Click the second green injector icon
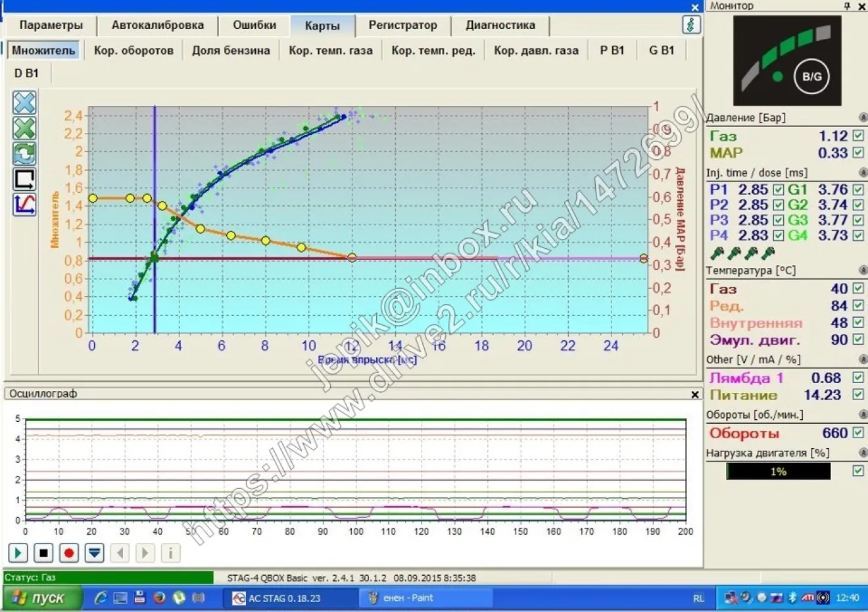Viewport: 868px width, 612px height. [x=735, y=253]
